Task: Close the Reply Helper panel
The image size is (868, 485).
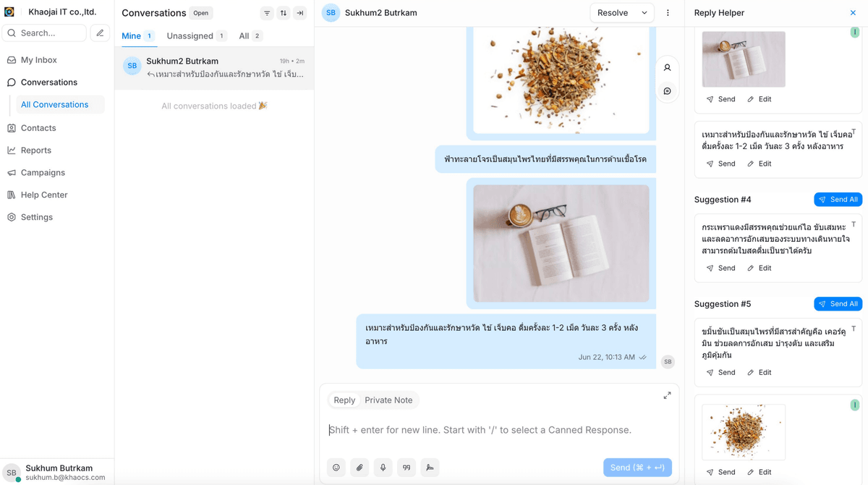Action: pos(854,12)
